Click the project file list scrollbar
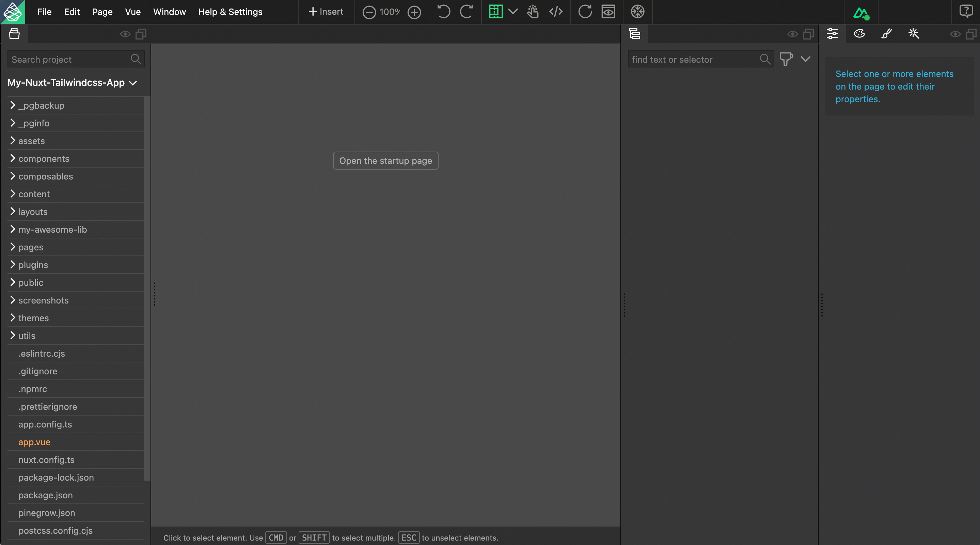980x545 pixels. click(147, 289)
